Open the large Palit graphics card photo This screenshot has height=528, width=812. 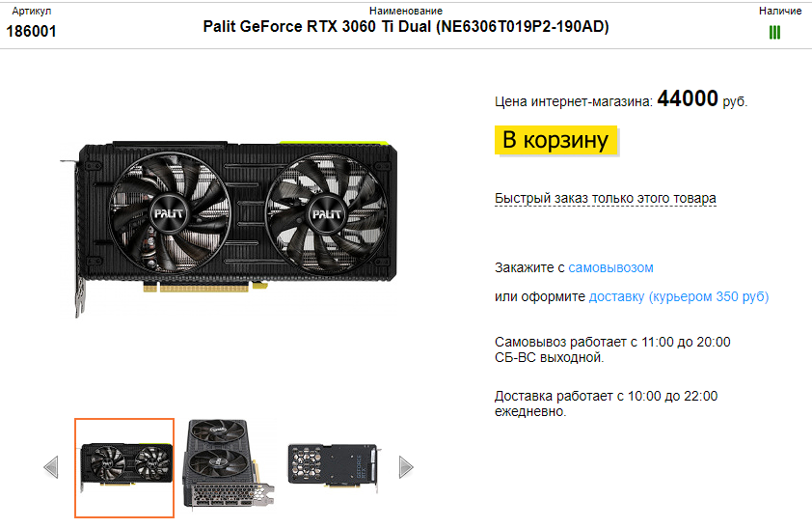[x=229, y=228]
